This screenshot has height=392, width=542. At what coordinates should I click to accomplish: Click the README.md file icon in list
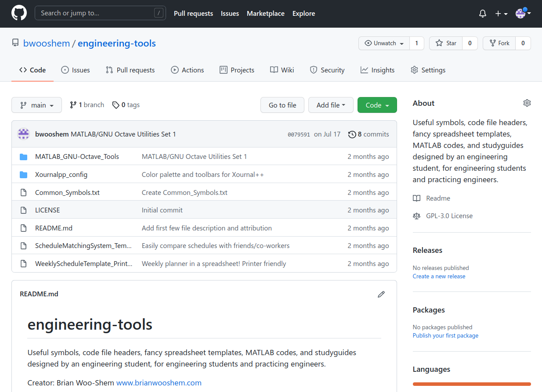tap(24, 228)
